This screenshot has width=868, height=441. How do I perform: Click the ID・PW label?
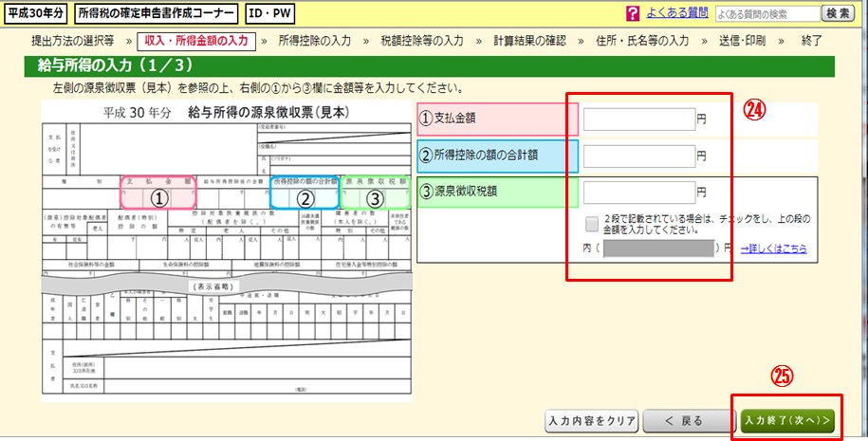coord(270,14)
